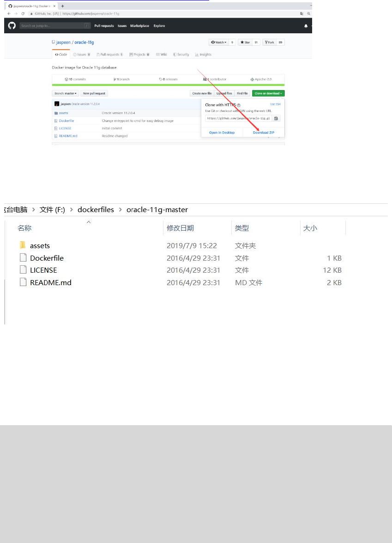View the 10 commits link
This screenshot has width=392, height=543.
75,79
